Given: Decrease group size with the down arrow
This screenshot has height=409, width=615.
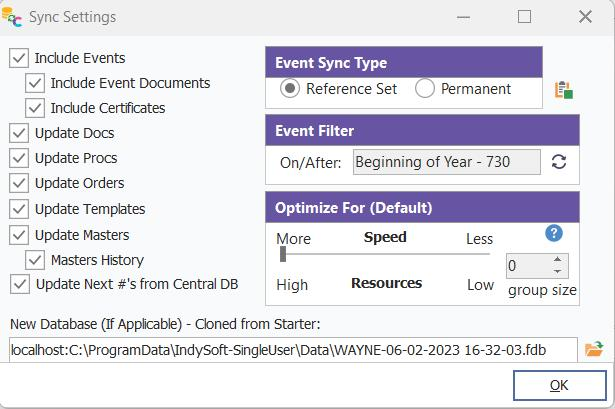Looking at the screenshot, I should click(557, 272).
